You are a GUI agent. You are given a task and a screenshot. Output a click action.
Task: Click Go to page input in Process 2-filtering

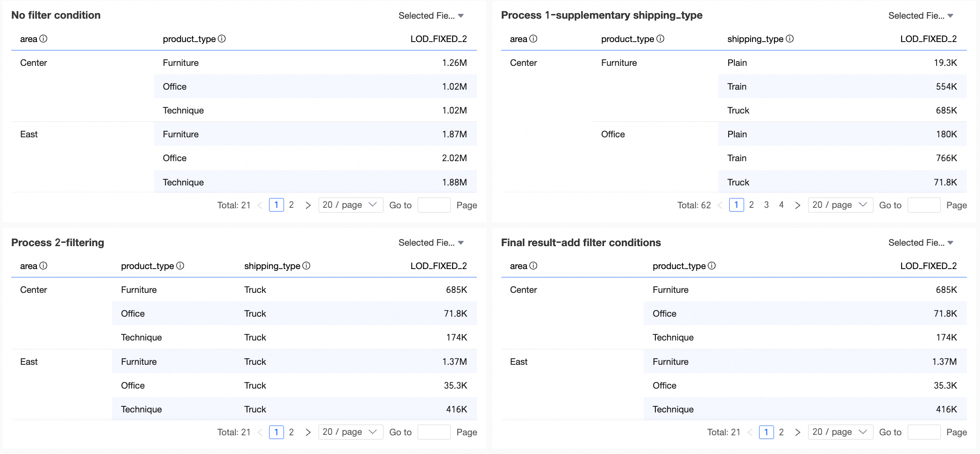[x=434, y=432]
